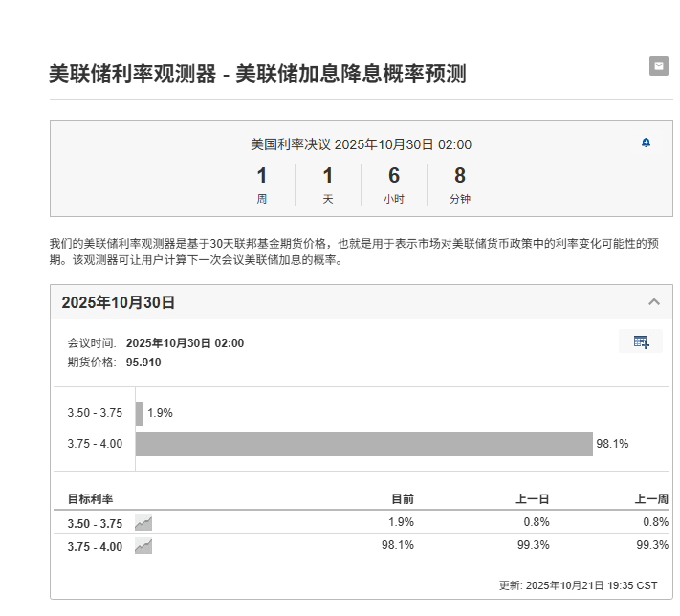This screenshot has width=680, height=616.
Task: Click the 小时 countdown number
Action: 393,175
